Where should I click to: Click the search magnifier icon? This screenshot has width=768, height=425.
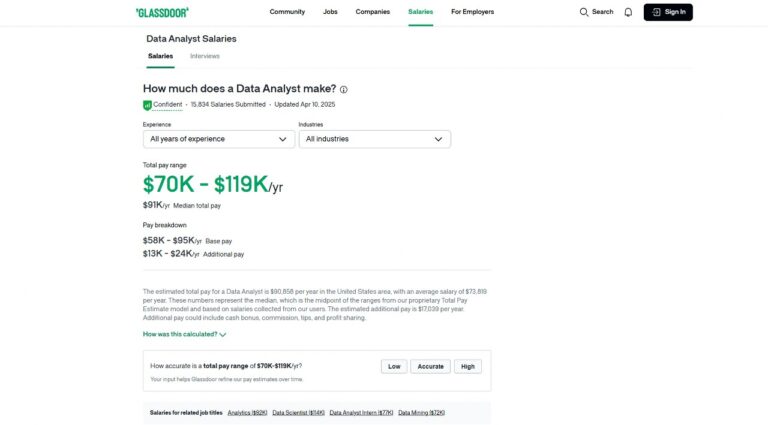click(585, 12)
